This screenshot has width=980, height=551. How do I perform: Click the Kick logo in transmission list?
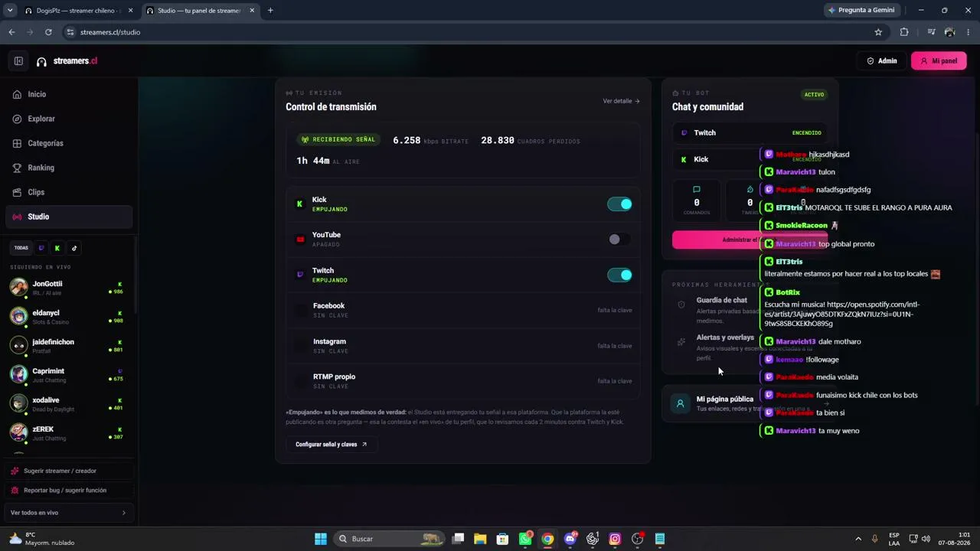coord(299,204)
